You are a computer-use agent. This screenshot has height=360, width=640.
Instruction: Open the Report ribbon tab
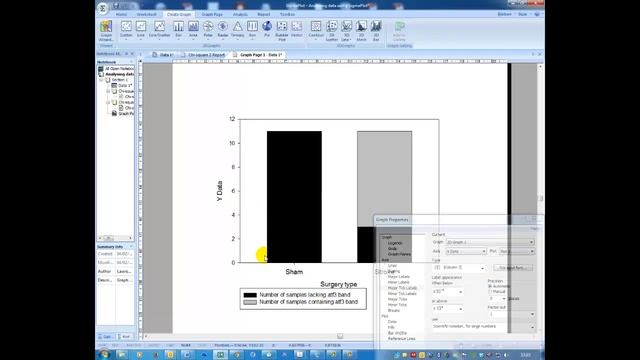coord(263,14)
